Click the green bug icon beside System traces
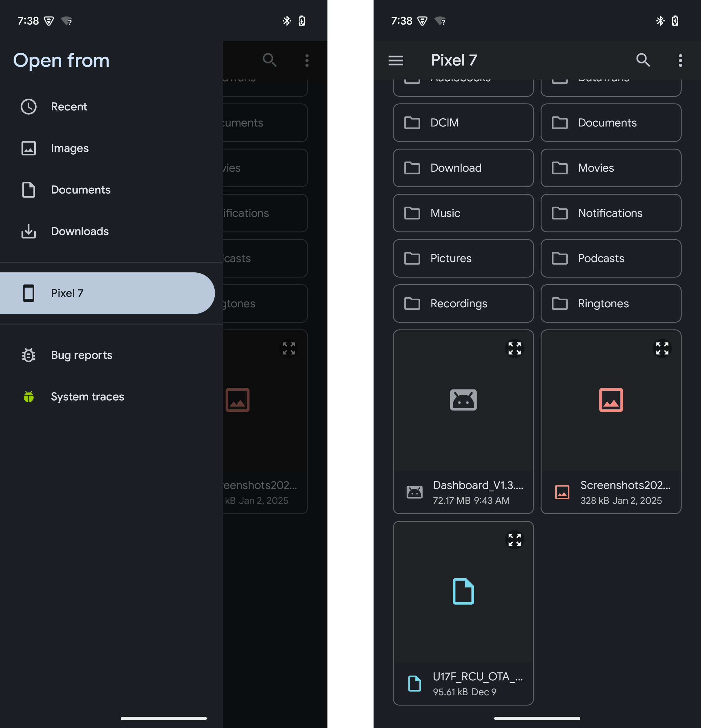 29,397
